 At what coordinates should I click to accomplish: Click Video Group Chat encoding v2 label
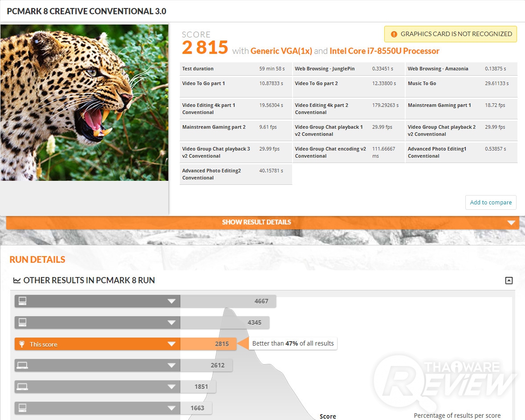(x=330, y=152)
